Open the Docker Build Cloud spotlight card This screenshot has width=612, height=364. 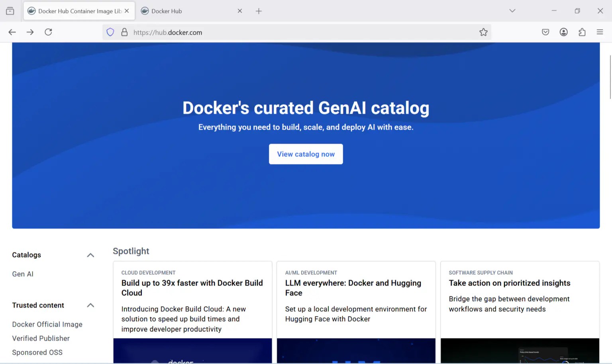tap(192, 312)
